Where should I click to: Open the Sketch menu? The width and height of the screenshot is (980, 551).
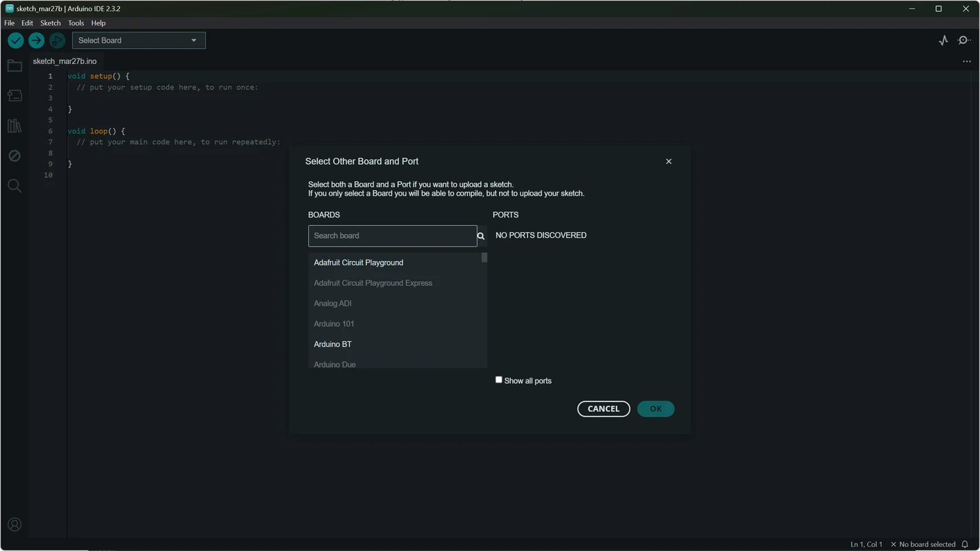(50, 23)
